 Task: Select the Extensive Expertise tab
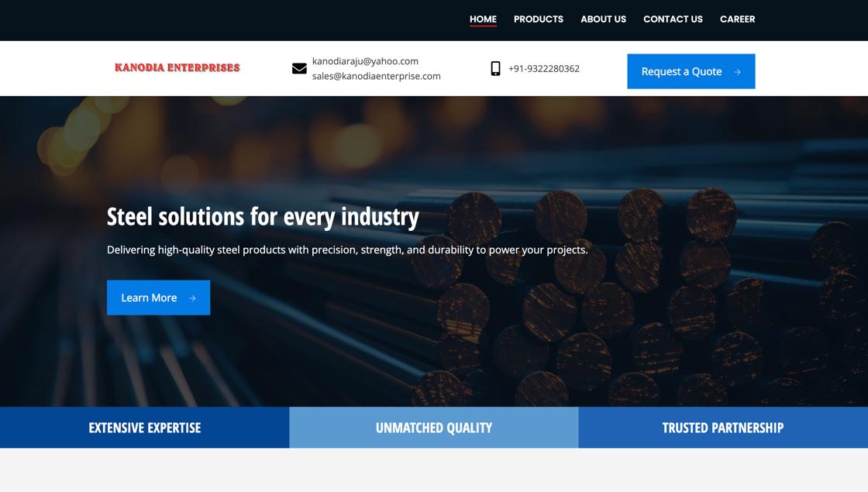144,428
